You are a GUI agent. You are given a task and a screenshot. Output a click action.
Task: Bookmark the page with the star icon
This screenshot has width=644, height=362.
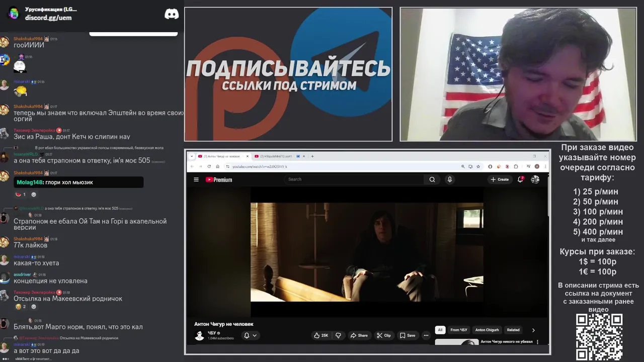(x=478, y=166)
